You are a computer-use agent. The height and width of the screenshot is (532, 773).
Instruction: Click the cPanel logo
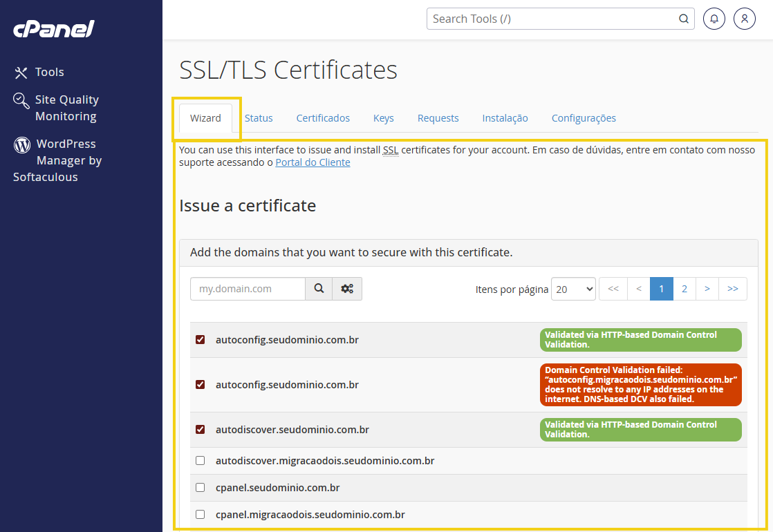click(53, 29)
